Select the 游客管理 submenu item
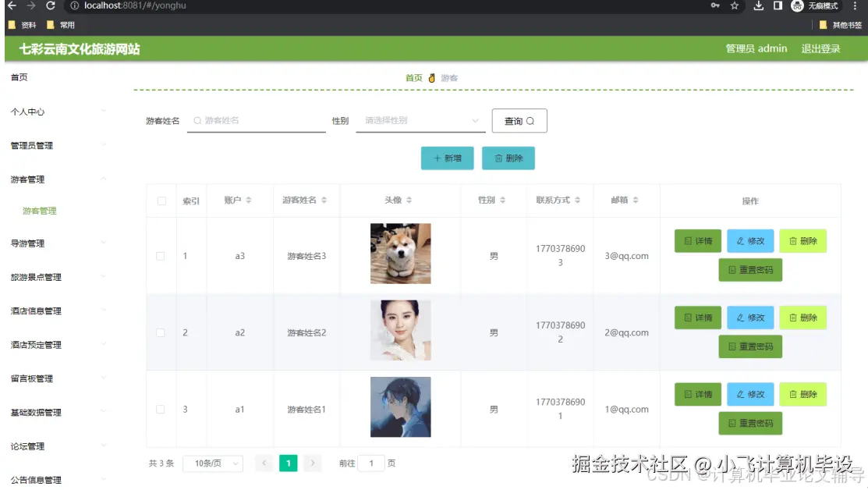 (39, 211)
